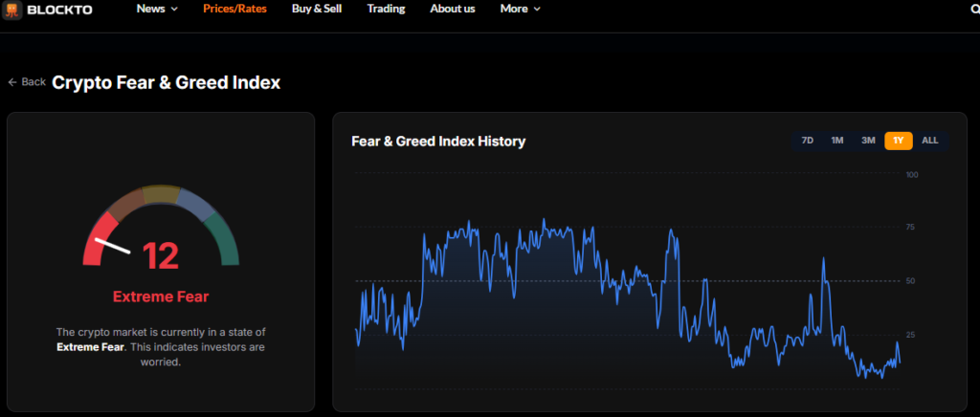Select the 1M time range
Screen dimensions: 980x417
click(836, 141)
